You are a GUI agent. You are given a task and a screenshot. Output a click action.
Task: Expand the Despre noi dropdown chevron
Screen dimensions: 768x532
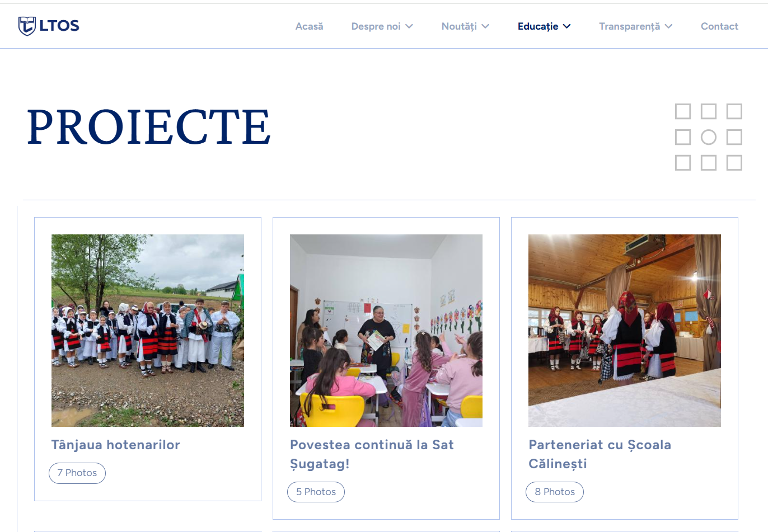(x=409, y=26)
